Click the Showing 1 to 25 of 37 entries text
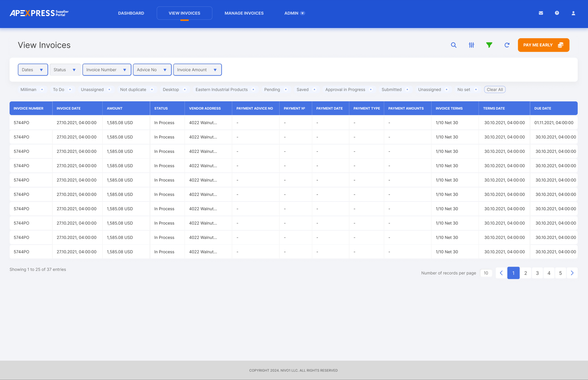This screenshot has width=588, height=380. pyautogui.click(x=38, y=270)
